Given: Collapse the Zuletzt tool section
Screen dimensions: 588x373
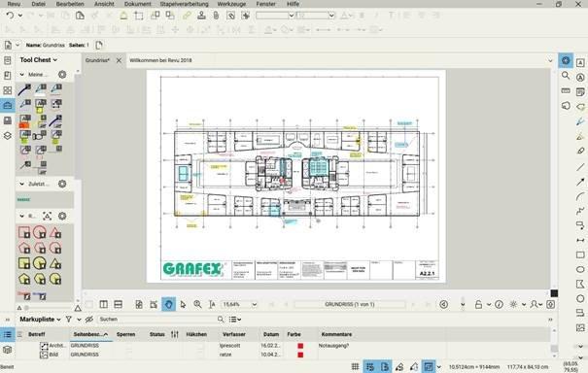Looking at the screenshot, I should 21,184.
